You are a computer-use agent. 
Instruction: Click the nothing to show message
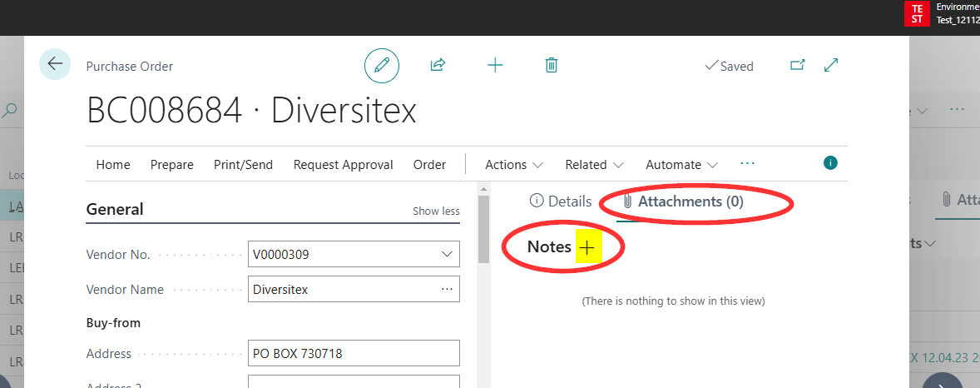tap(673, 301)
